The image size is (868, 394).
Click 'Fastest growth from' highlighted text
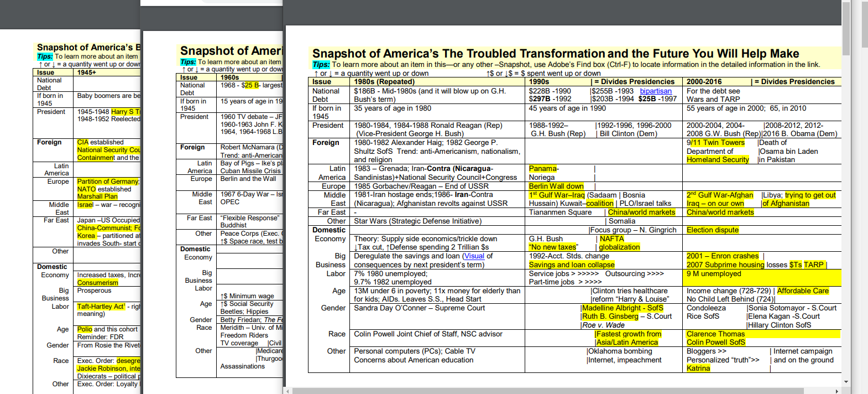point(629,334)
